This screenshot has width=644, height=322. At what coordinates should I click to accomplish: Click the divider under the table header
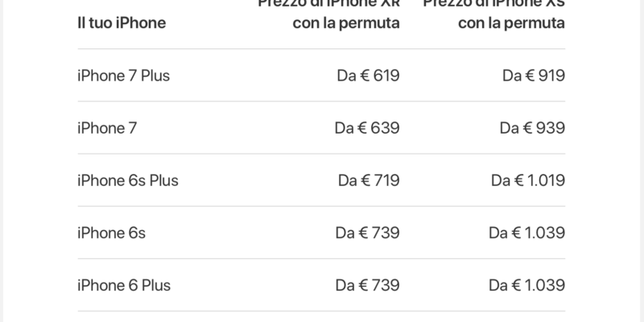(321, 49)
